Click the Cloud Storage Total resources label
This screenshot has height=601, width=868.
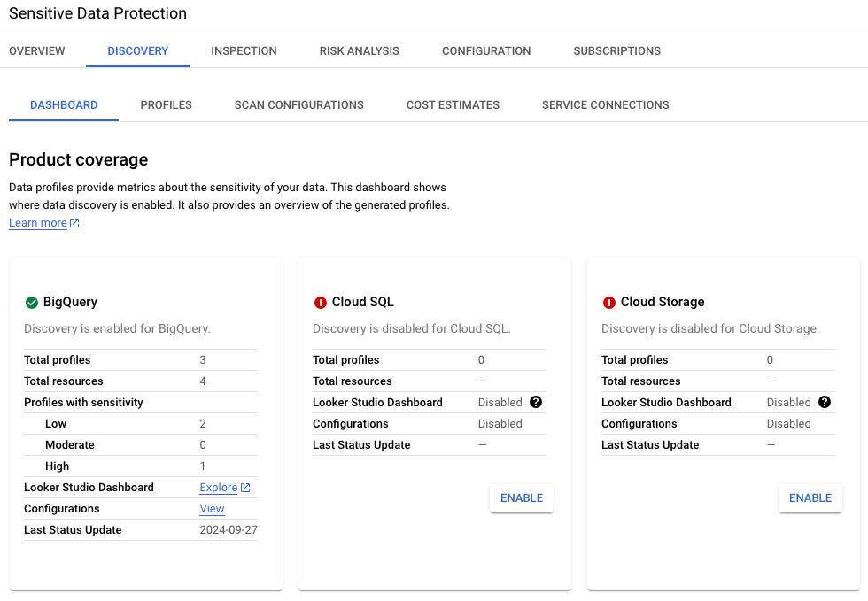coord(641,381)
